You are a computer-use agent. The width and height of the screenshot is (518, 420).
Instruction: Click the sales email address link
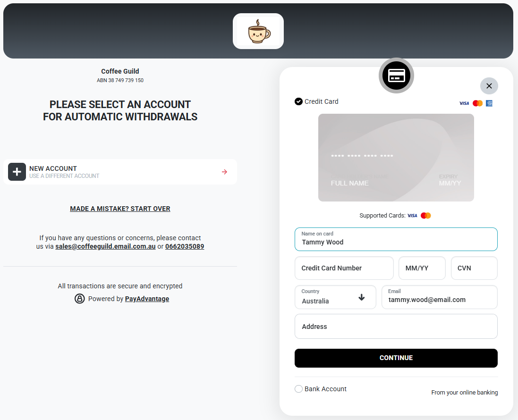105,246
